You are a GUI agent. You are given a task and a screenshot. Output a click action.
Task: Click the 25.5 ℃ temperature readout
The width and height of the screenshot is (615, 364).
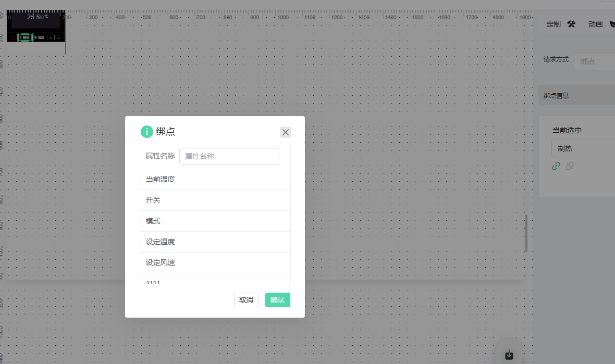pos(37,17)
